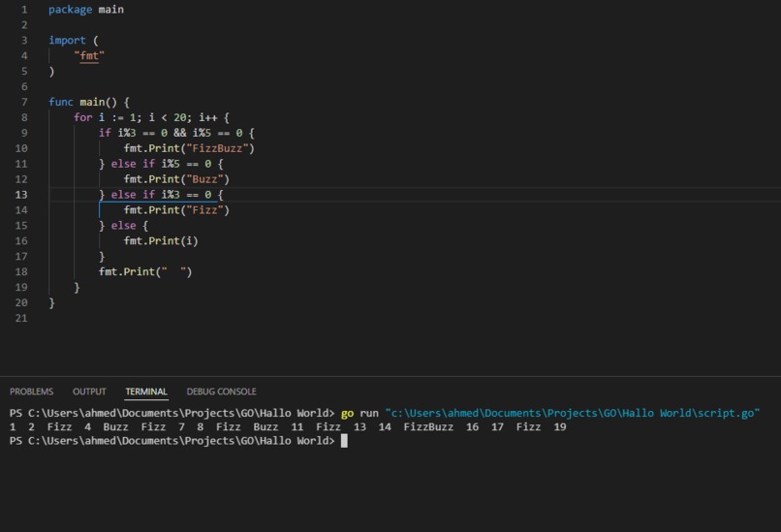Click 'FizzBuzz' in terminal output
The width and height of the screenshot is (781, 532).
[428, 427]
